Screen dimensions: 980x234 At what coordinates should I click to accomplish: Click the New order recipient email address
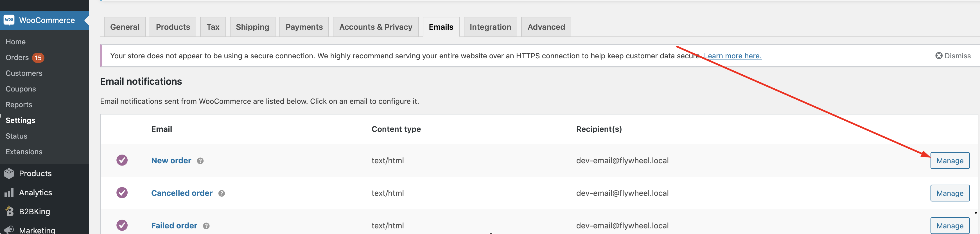click(x=622, y=161)
